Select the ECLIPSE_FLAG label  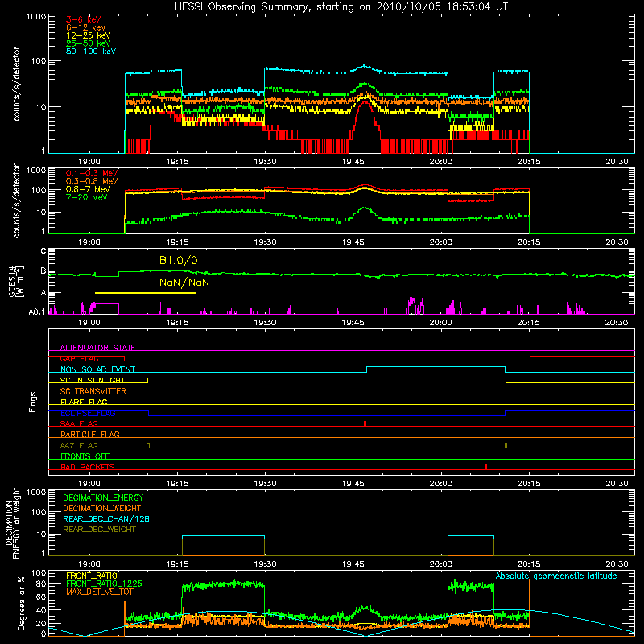88,413
